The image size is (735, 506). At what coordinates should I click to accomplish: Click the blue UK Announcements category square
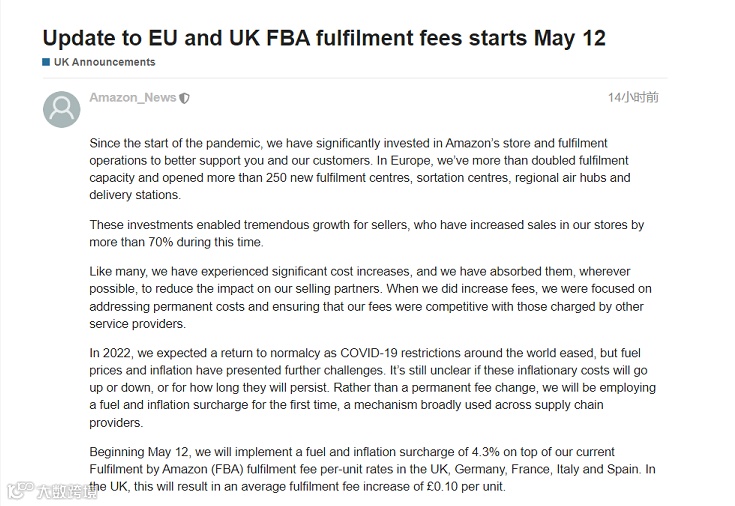(x=46, y=62)
